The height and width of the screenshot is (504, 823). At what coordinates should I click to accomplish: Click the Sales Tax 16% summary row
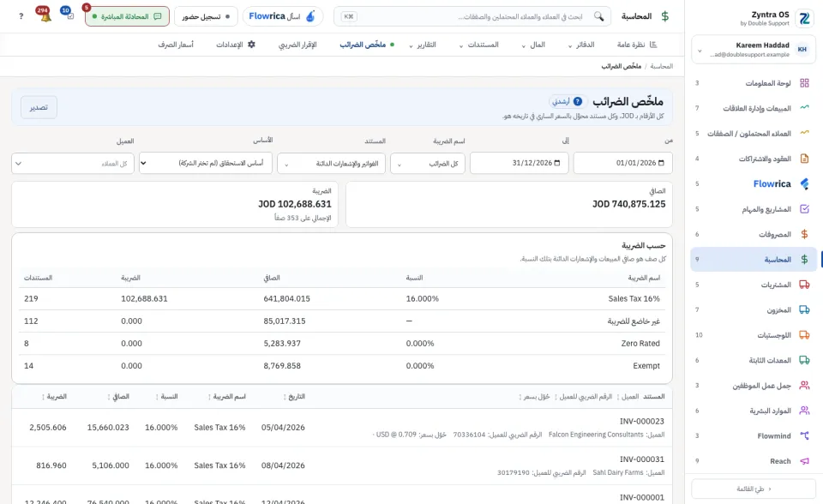[342, 299]
